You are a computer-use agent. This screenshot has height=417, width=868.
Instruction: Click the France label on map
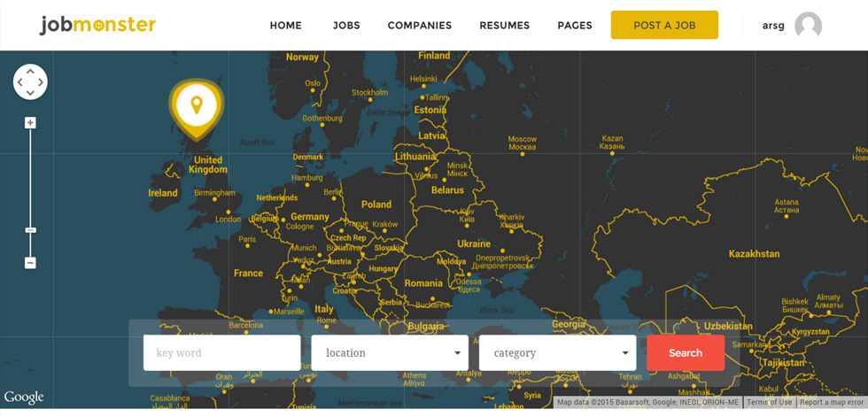click(x=248, y=274)
